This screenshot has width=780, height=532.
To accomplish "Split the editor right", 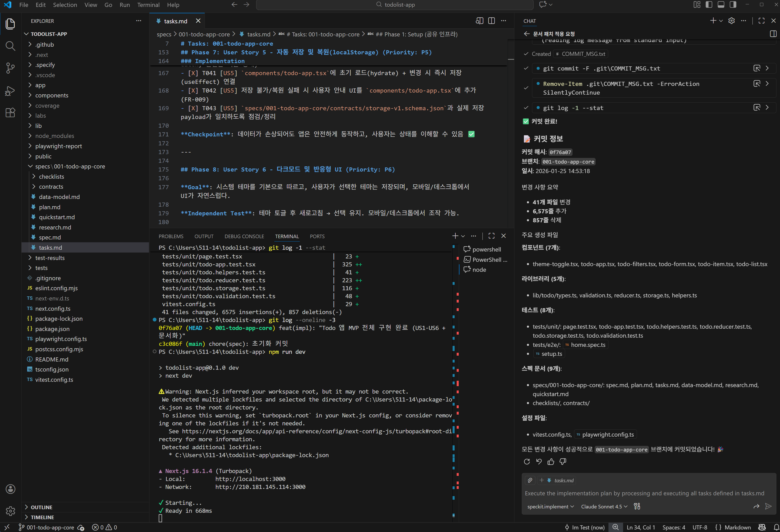I will coord(491,21).
